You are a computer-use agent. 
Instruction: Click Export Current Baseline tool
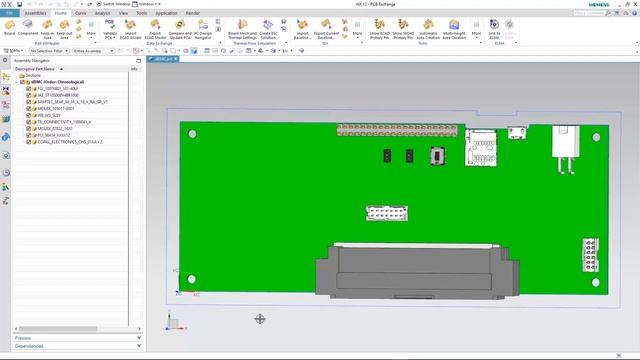(326, 29)
